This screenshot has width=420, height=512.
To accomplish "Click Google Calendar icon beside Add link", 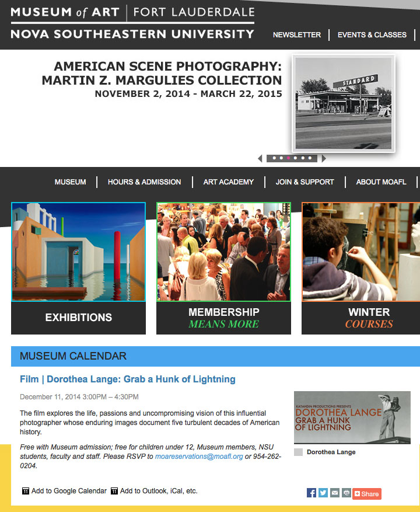I will 26,491.
